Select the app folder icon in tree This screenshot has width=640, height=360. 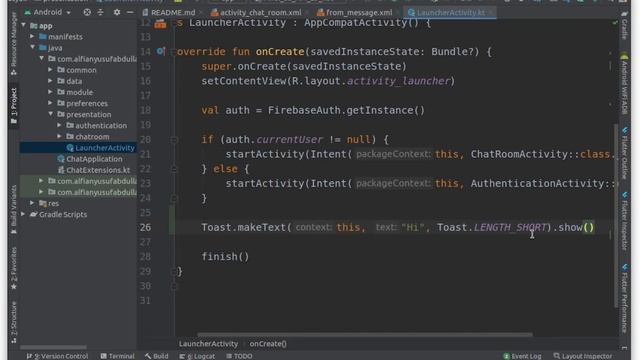click(x=34, y=26)
